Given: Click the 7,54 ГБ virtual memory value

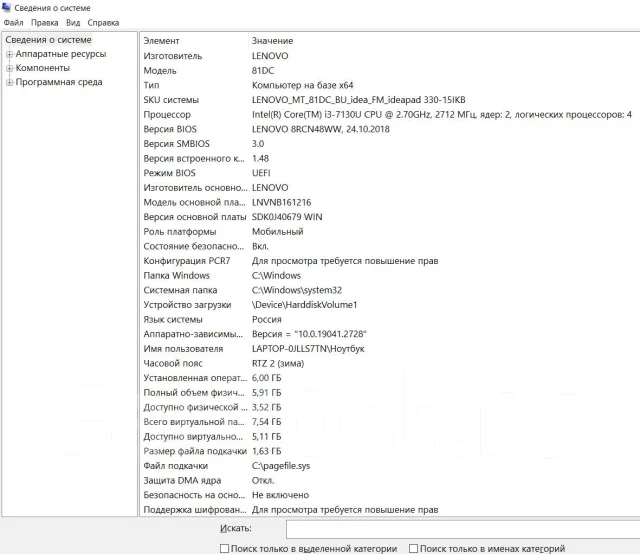Looking at the screenshot, I should click(x=267, y=422).
